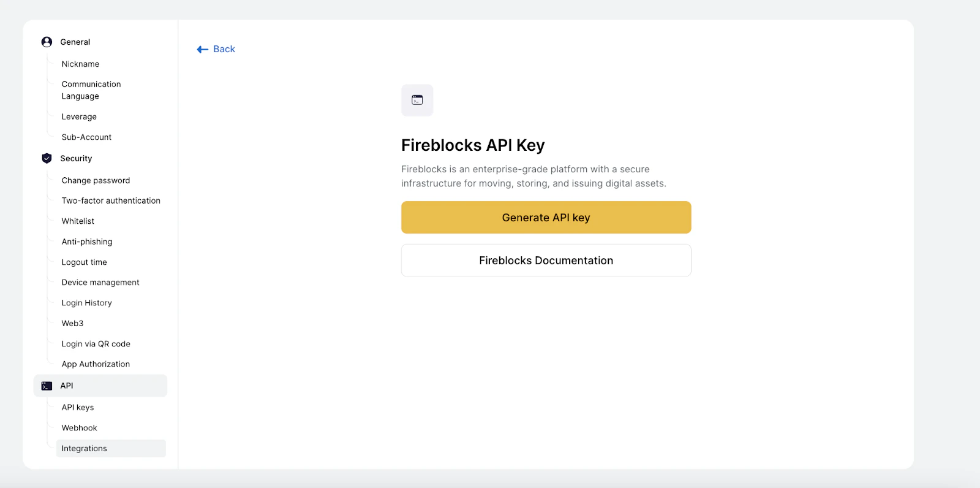980x488 pixels.
Task: Open the Web3 settings section
Action: 72,323
